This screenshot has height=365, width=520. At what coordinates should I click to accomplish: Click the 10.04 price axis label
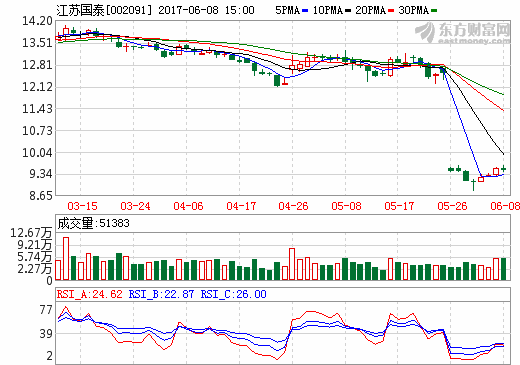(37, 153)
